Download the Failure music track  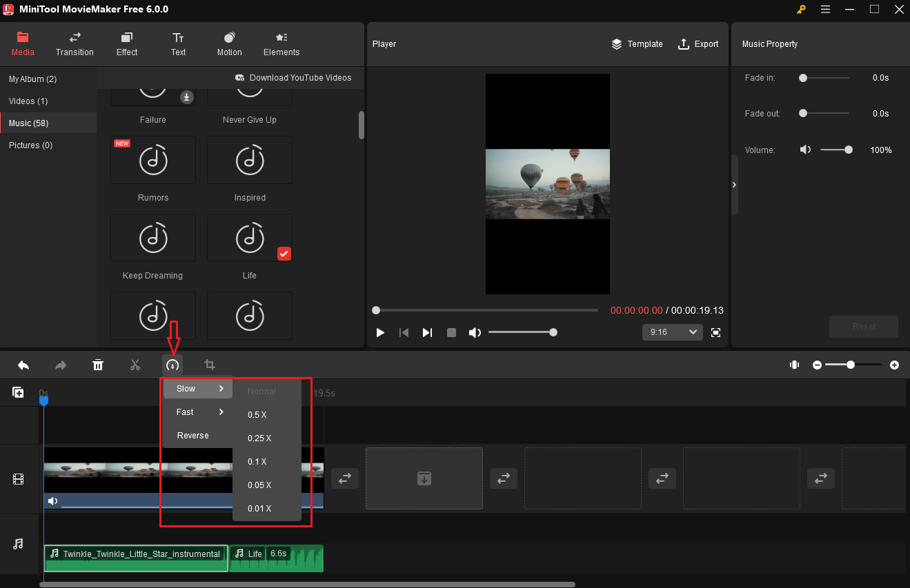[186, 97]
